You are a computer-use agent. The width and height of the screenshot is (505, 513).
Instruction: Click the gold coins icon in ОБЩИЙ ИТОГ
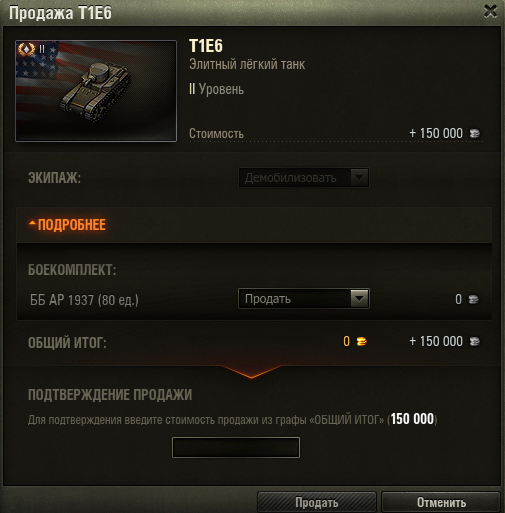pos(362,341)
